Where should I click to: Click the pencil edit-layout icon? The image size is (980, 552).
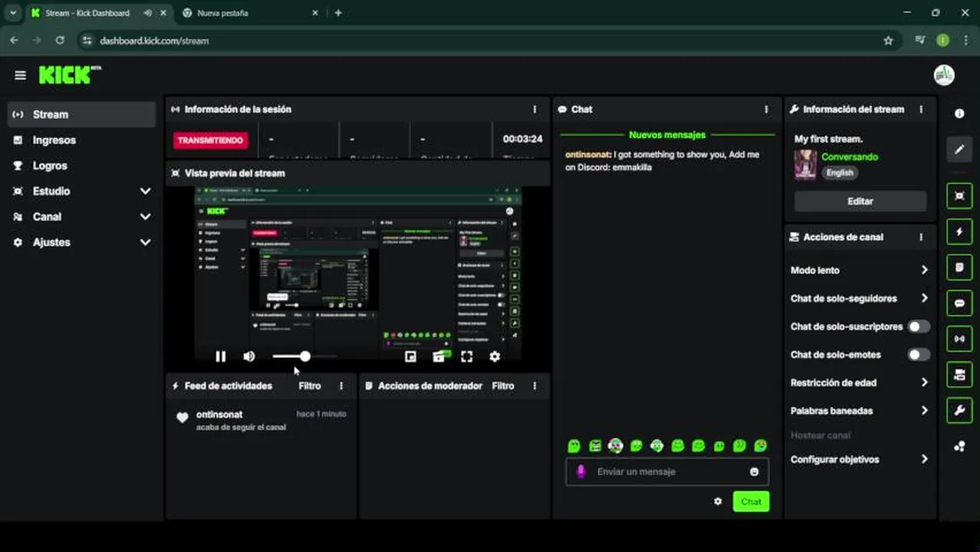point(959,149)
